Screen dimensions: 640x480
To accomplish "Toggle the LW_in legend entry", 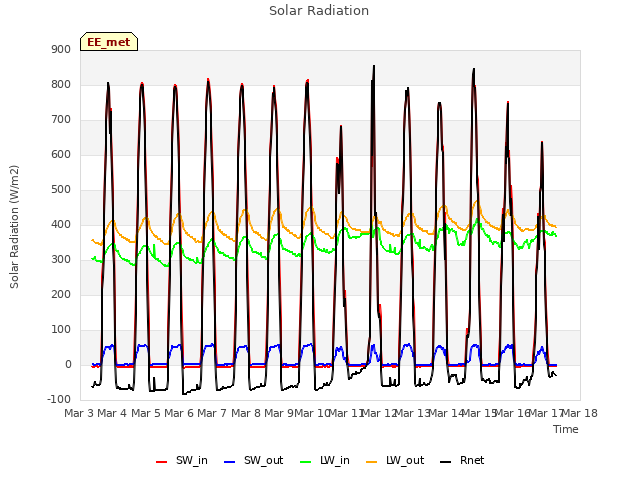I will [x=325, y=460].
